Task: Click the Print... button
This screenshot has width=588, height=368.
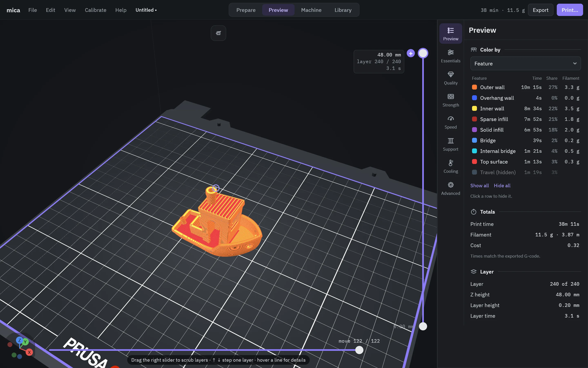Action: pyautogui.click(x=570, y=10)
